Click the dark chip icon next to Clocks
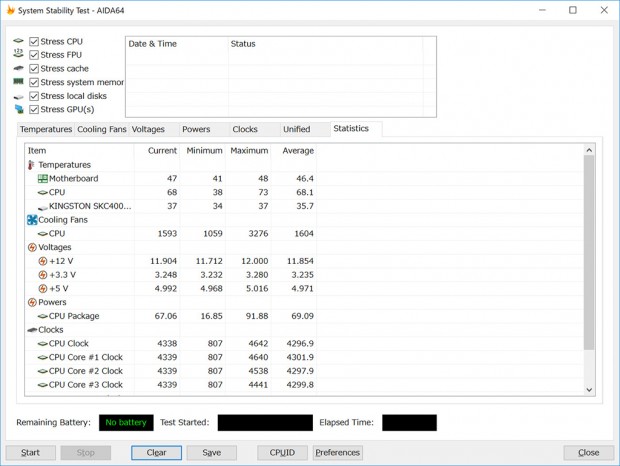The width and height of the screenshot is (620, 466). tap(32, 330)
